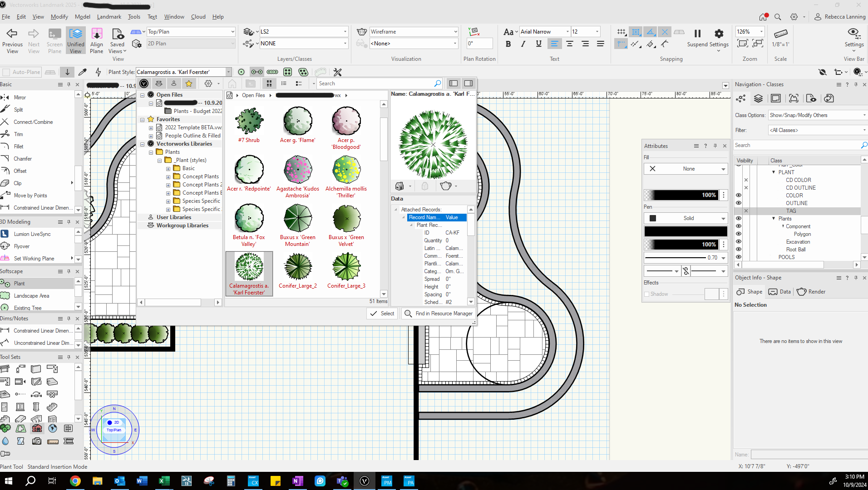Viewport: 868px width, 490px height.
Task: Enable the Shadow checkbox in Effects
Action: [646, 294]
